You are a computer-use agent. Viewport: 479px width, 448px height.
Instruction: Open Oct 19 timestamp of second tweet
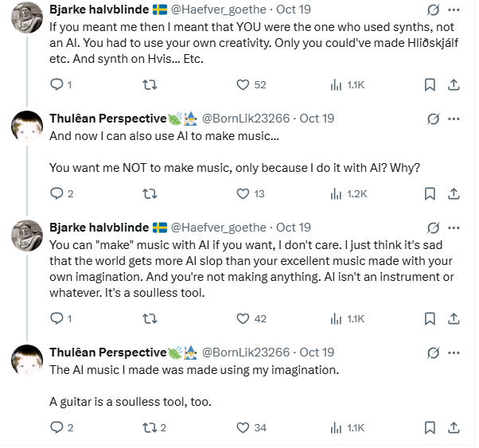(x=317, y=119)
